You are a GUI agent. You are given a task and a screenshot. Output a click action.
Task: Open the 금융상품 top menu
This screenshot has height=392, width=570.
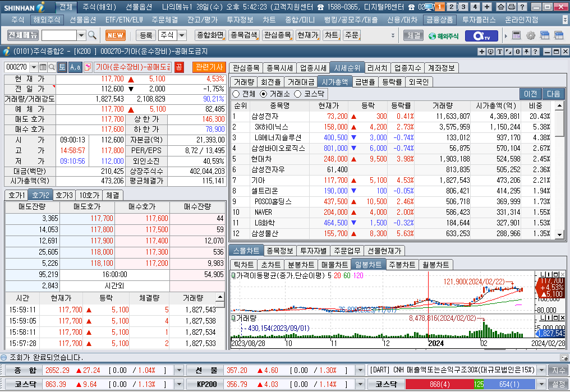(x=439, y=20)
